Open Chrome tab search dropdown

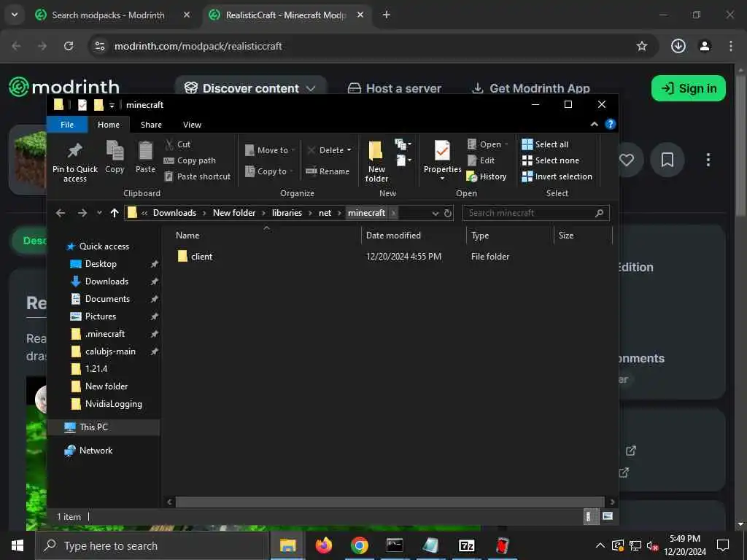pyautogui.click(x=15, y=15)
